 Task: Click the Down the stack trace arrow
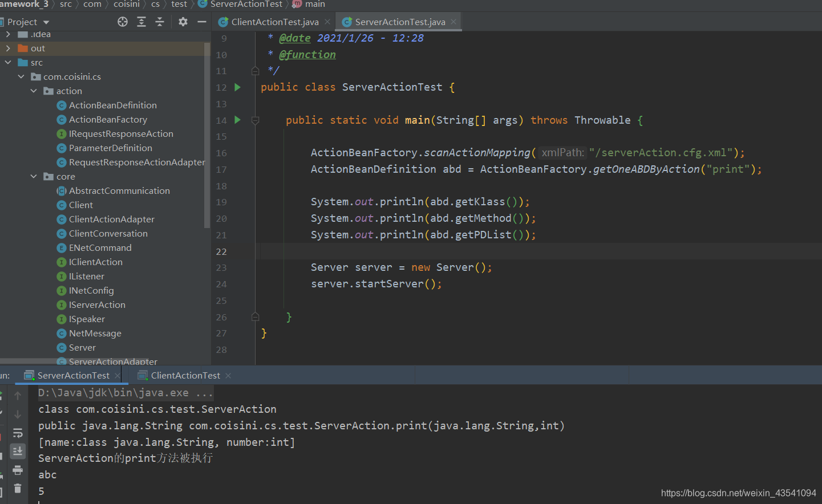point(18,414)
